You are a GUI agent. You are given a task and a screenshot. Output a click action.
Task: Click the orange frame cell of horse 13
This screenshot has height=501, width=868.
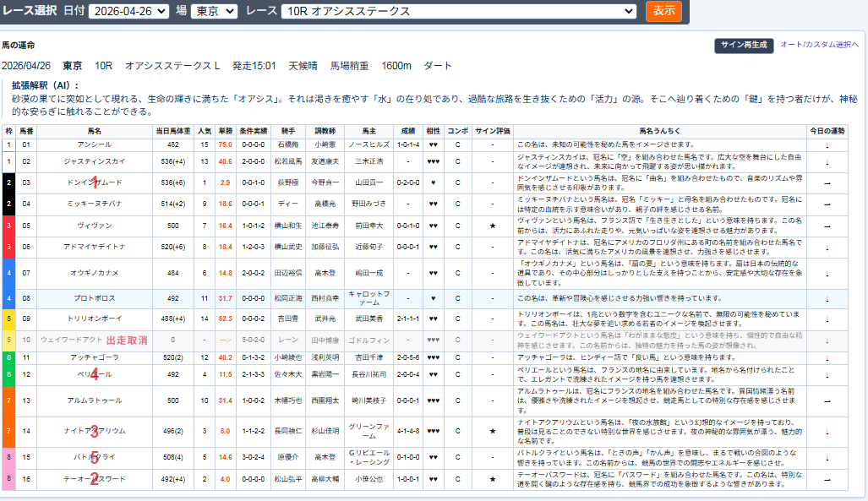pyautogui.click(x=8, y=400)
